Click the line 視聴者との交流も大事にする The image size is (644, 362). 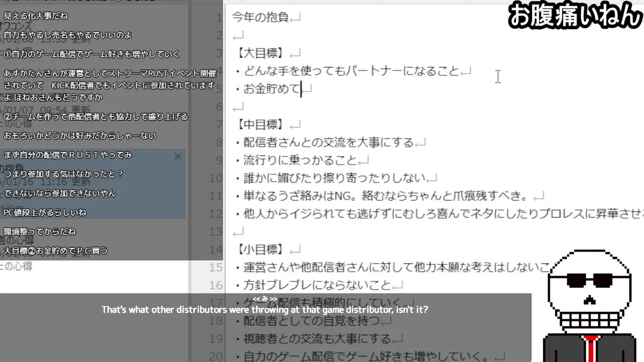(x=312, y=339)
